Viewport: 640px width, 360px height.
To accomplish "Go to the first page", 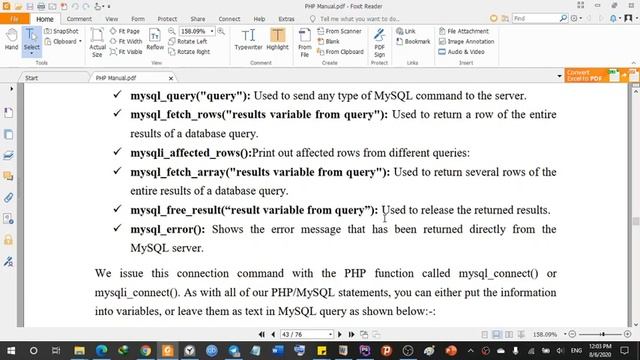I will pyautogui.click(x=262, y=334).
